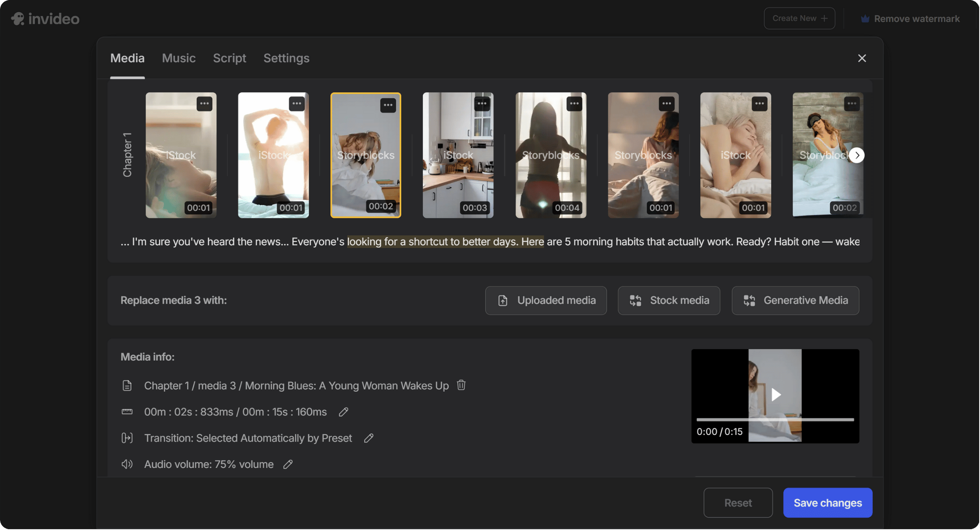Screen dimensions: 980x530
Task: Edit the audio volume pencil icon
Action: [x=288, y=464]
